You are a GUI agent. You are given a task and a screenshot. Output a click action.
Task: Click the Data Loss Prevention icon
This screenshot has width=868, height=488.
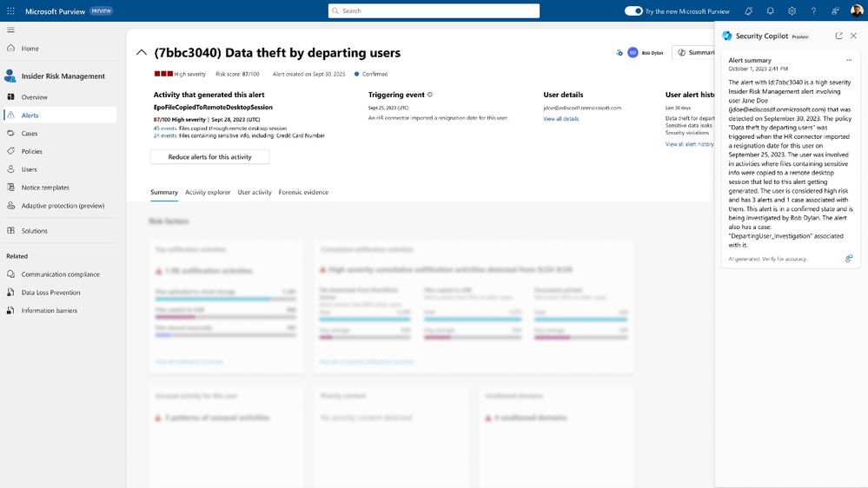point(10,292)
